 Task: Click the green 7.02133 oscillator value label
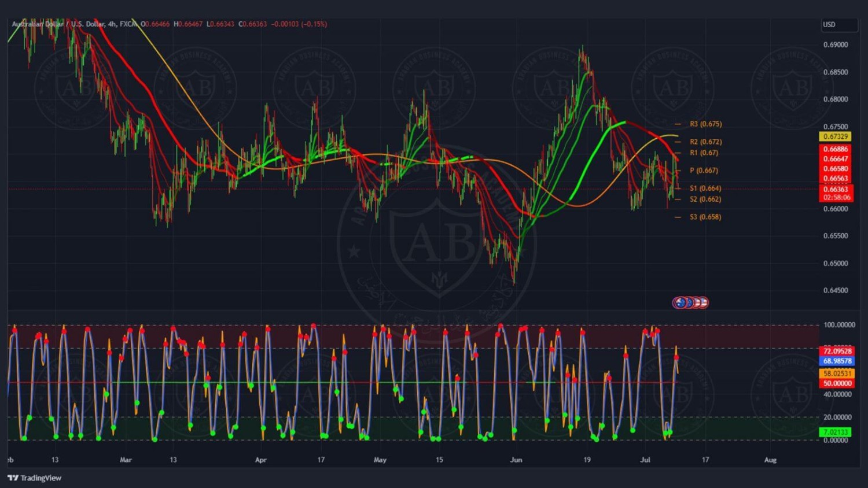pyautogui.click(x=835, y=432)
